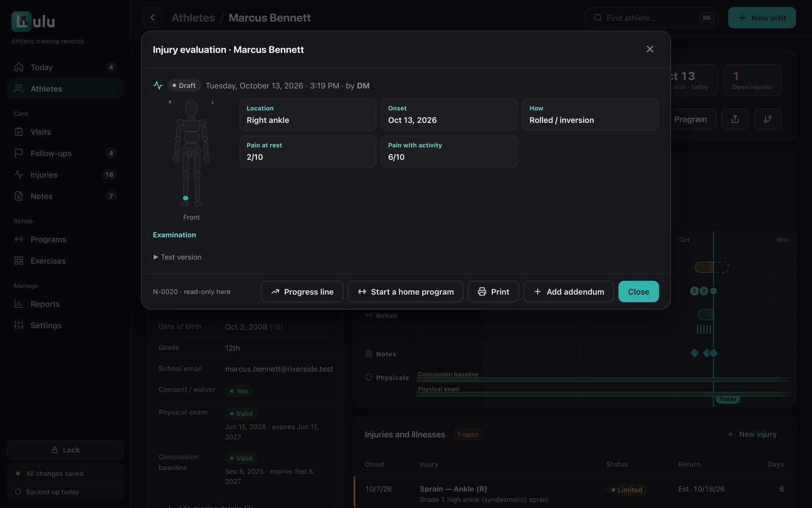812x508 pixels.
Task: Open Notes in the sidebar
Action: (x=65, y=196)
